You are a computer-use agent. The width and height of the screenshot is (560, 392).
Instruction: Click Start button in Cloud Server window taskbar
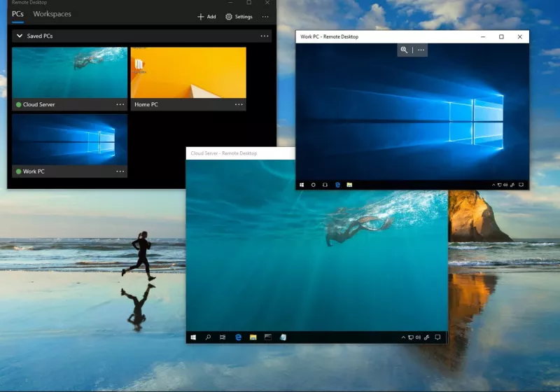[x=193, y=337]
